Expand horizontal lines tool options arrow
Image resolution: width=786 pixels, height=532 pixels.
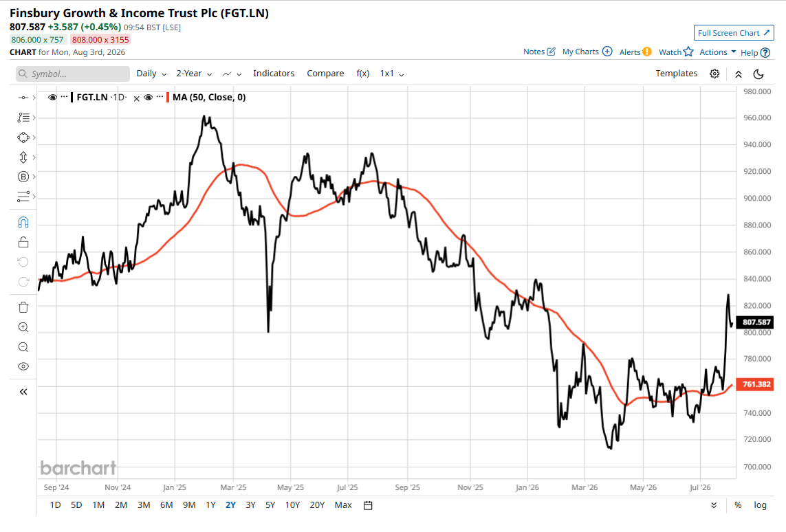point(34,197)
